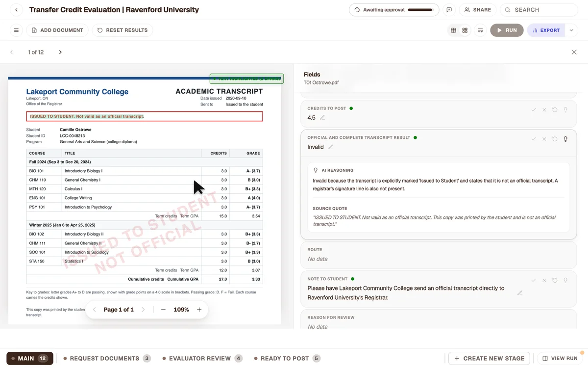588x368 pixels.
Task: Approve the Note to Student field
Action: tap(534, 281)
